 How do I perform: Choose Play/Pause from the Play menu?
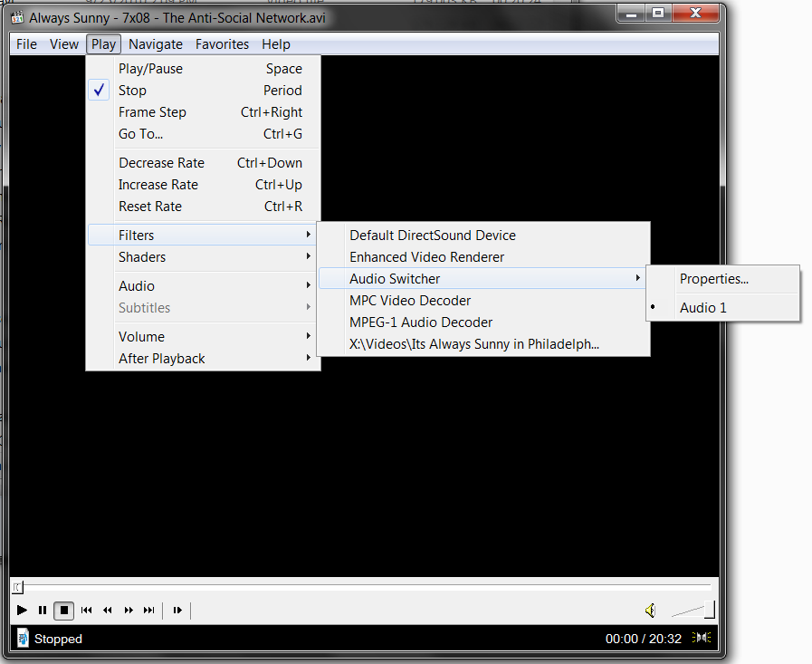(x=150, y=69)
